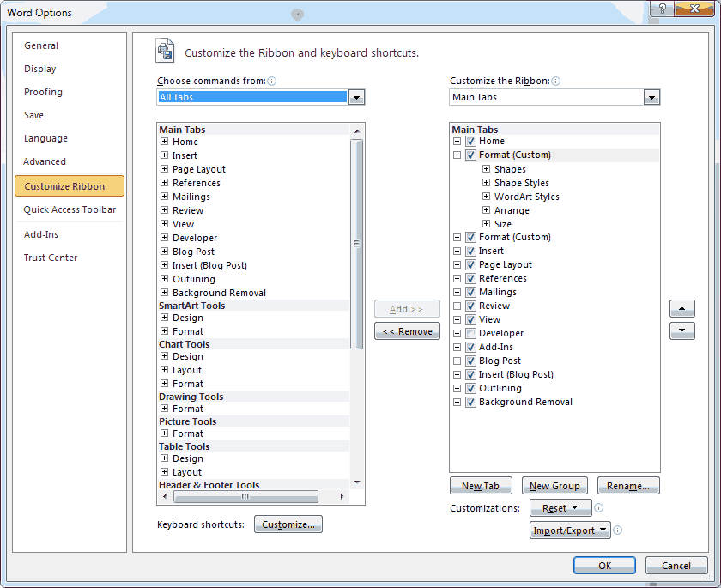The height and width of the screenshot is (588, 721).
Task: Open keyboard shortcuts Customize button
Action: [x=288, y=524]
